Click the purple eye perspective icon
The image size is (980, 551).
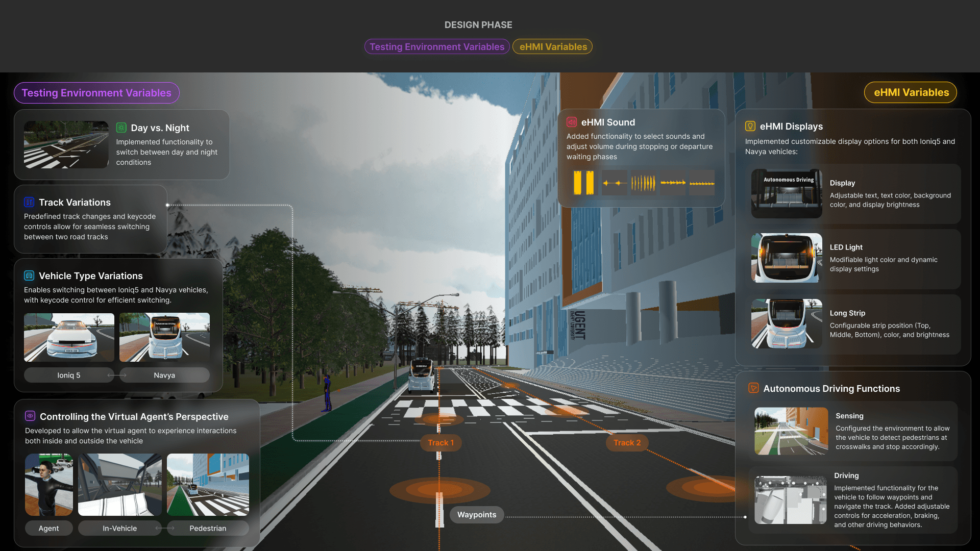coord(30,416)
